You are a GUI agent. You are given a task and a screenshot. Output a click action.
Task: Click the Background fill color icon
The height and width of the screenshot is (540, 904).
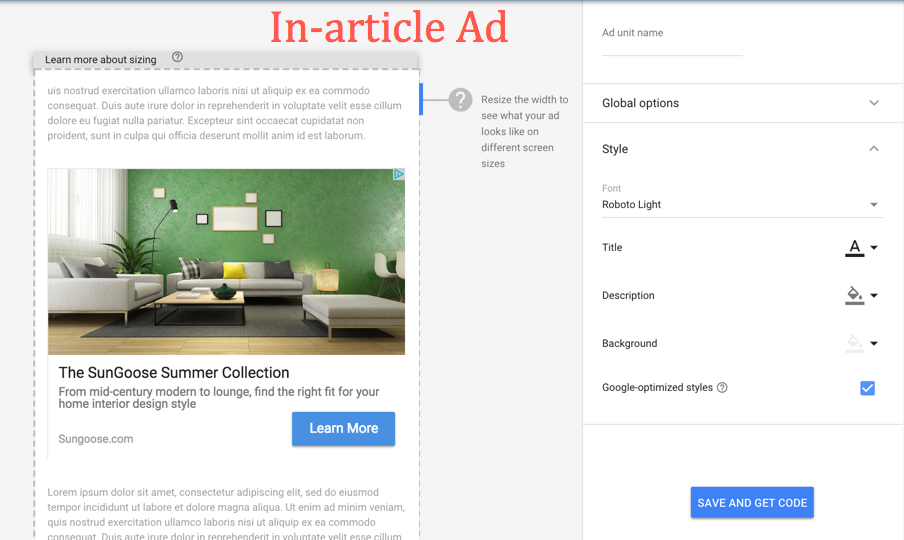pyautogui.click(x=854, y=344)
